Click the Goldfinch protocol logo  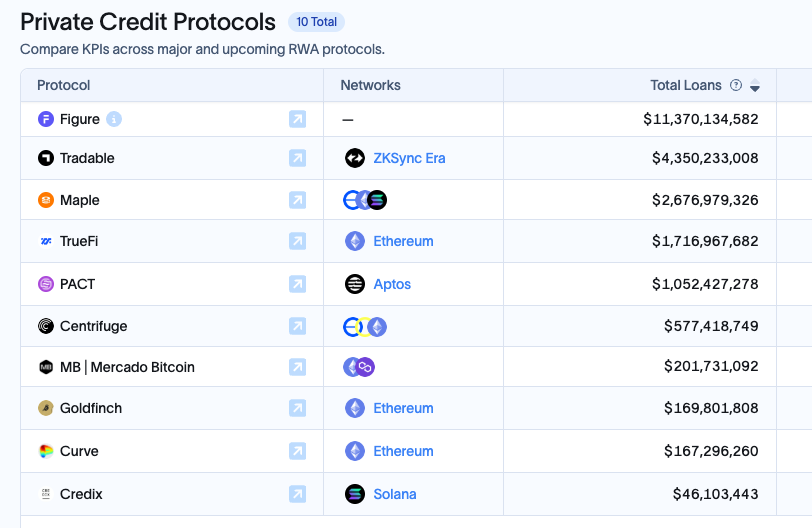click(x=46, y=408)
